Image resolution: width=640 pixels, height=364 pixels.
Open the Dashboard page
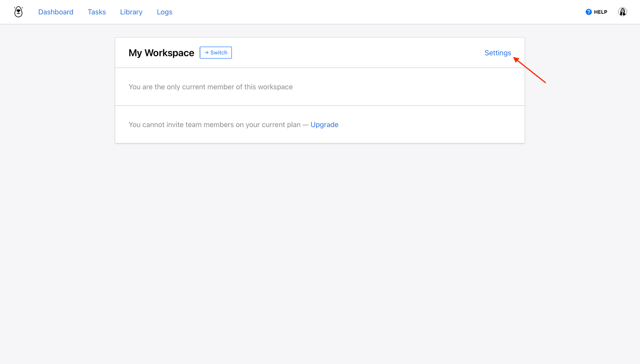[x=56, y=12]
